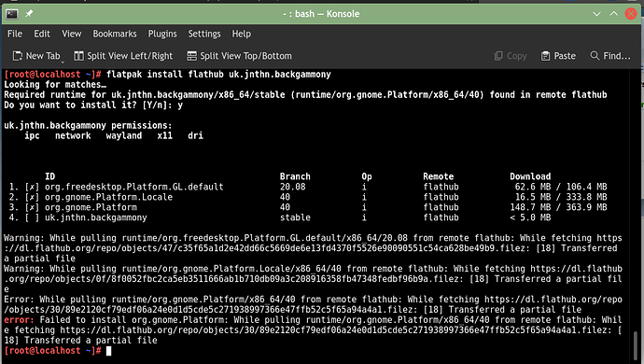Screen dimensions: 644x364
Task: Click the 'Download' column header
Action: [x=530, y=176]
